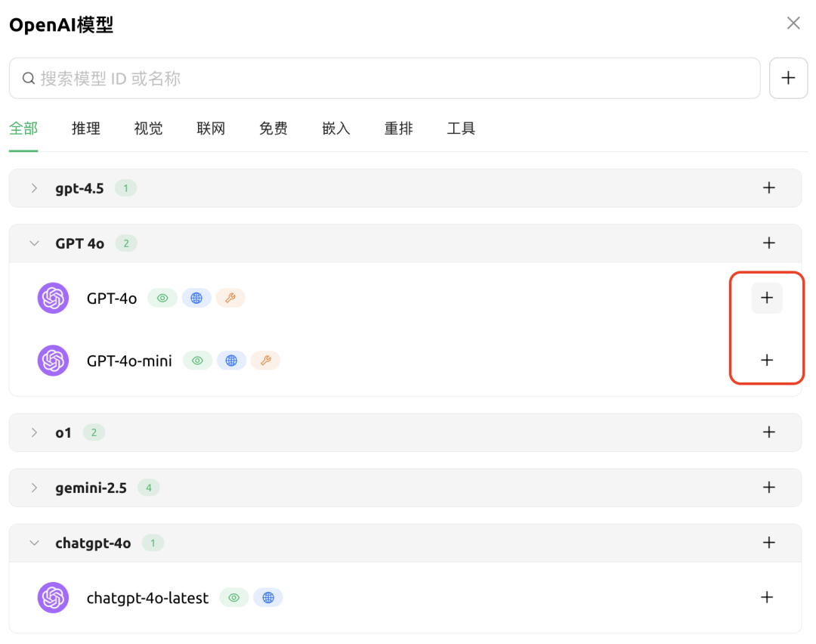Open the 免费 filter tab
This screenshot has width=816, height=644.
(273, 128)
